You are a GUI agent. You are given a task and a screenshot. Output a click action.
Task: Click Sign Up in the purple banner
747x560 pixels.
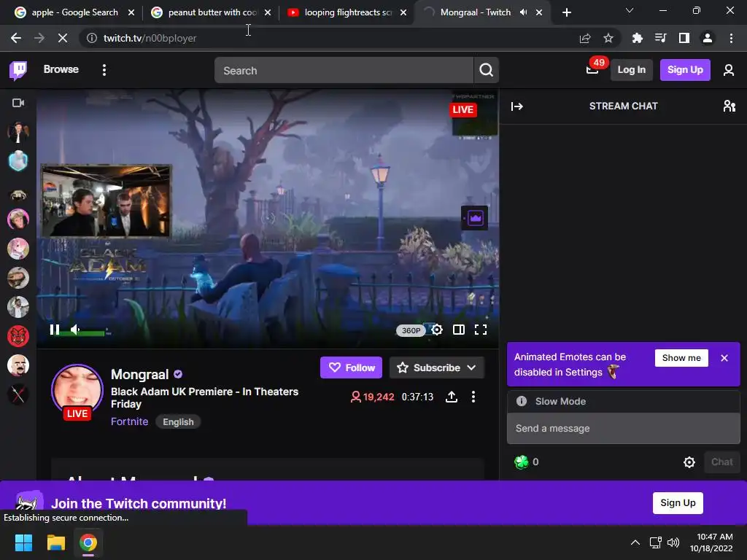point(678,503)
